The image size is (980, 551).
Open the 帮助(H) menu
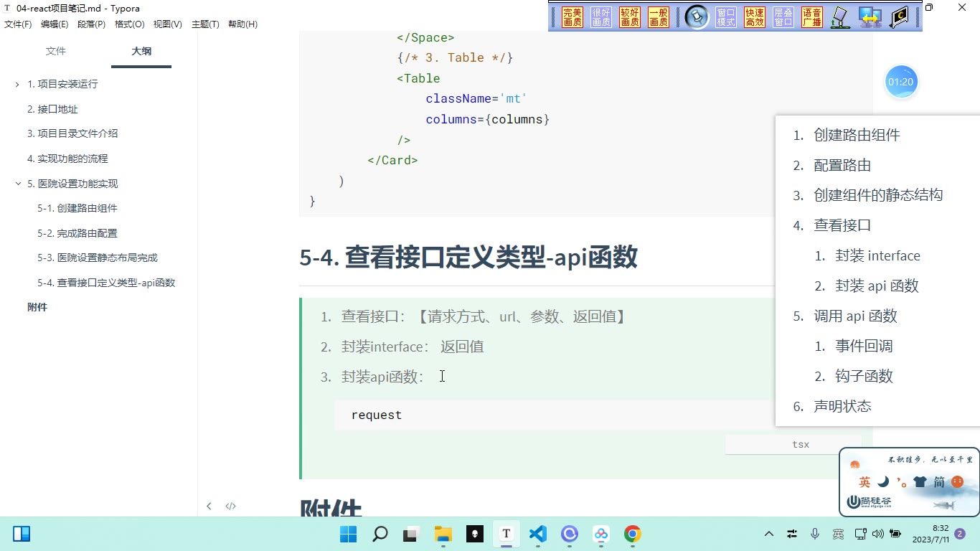[x=242, y=24]
